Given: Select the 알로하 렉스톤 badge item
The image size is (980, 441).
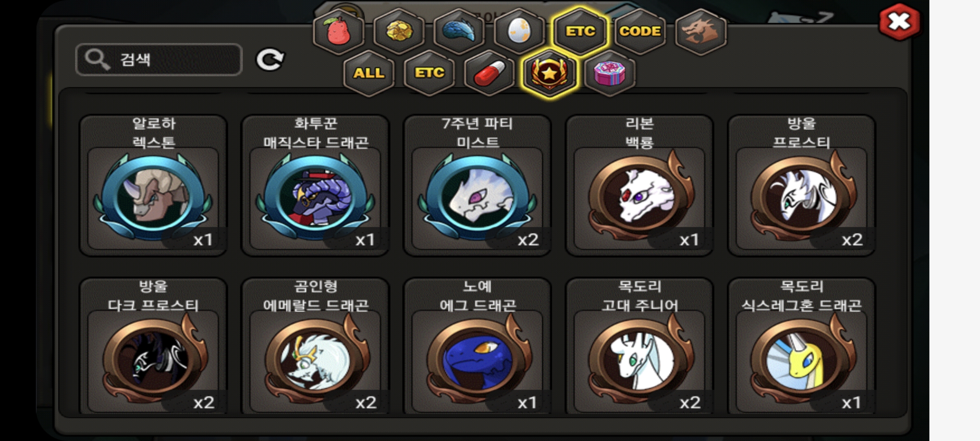Looking at the screenshot, I should [x=153, y=185].
